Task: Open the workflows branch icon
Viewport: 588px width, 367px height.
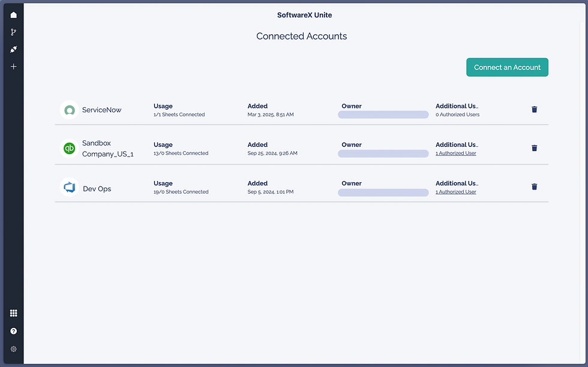Action: coord(13,32)
